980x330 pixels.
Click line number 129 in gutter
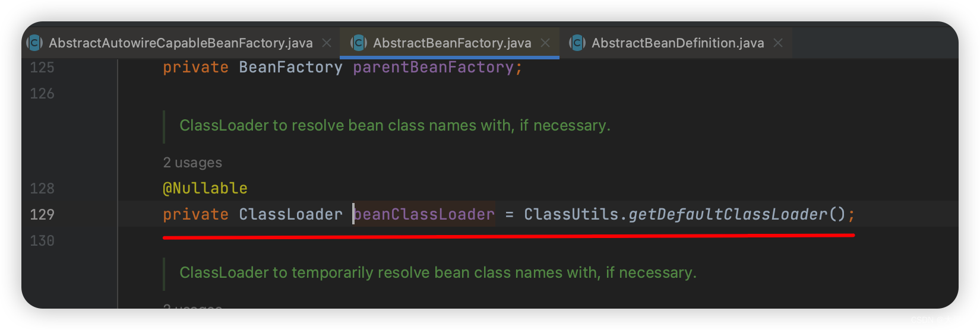(42, 214)
